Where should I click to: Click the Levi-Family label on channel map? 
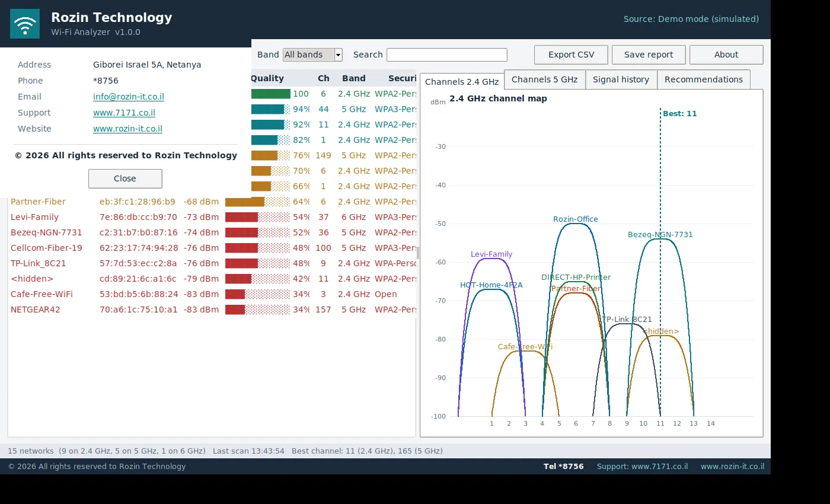click(x=491, y=254)
